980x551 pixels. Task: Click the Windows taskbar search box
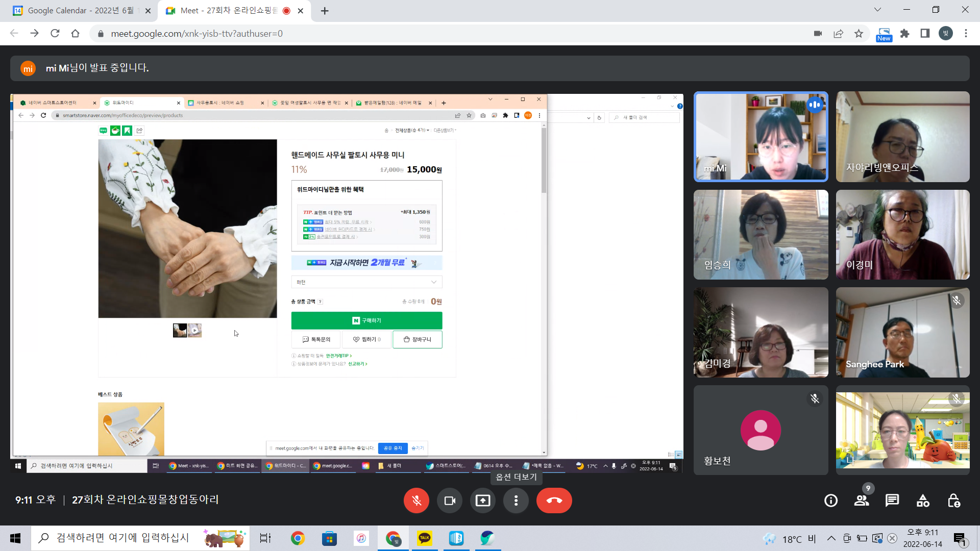point(140,538)
